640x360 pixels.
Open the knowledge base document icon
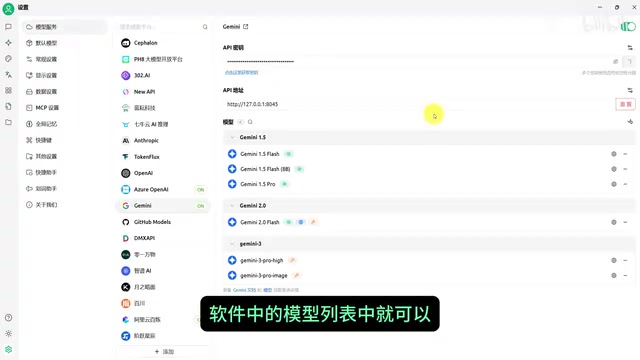pyautogui.click(x=8, y=106)
